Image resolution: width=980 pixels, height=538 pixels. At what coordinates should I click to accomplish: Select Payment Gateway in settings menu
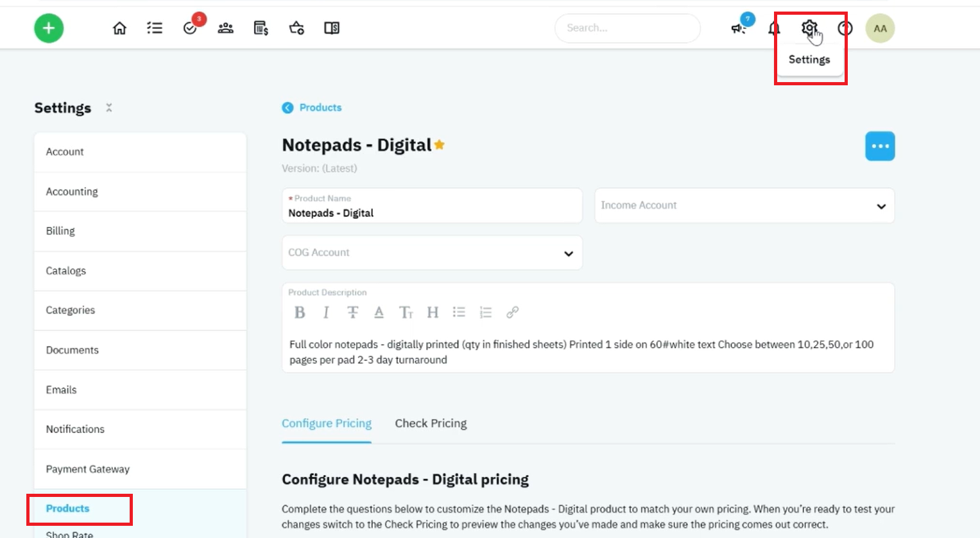[x=140, y=469]
